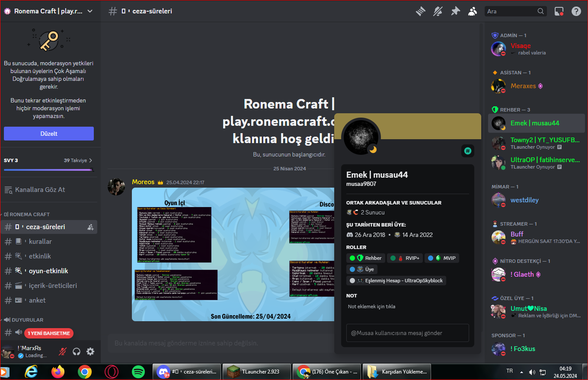
Task: Click the Emek profile popup avatar
Action: (x=361, y=137)
